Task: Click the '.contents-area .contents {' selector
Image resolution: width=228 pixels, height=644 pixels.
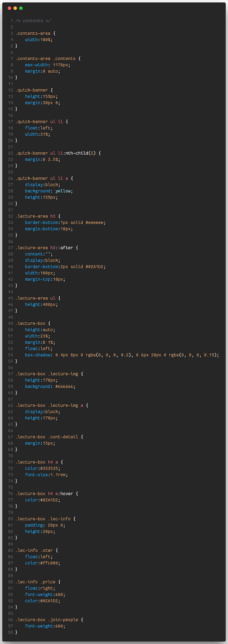Action: [x=48, y=58]
